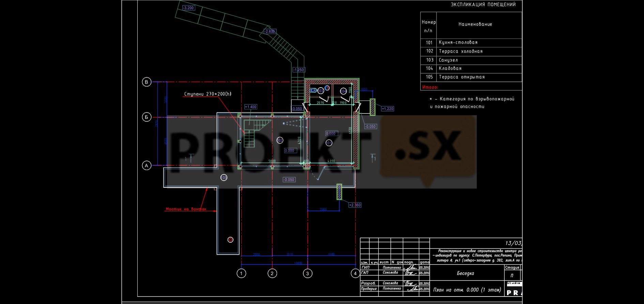The height and width of the screenshot is (304, 644).
Task: Select 'План на отм. 0.000 (1 этаж)' title
Action: pyautogui.click(x=467, y=290)
